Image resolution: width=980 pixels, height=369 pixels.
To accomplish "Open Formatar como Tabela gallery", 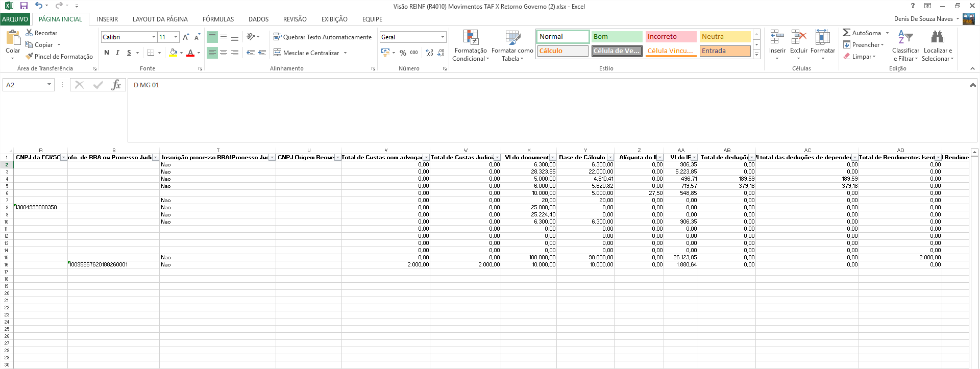I will tap(512, 45).
